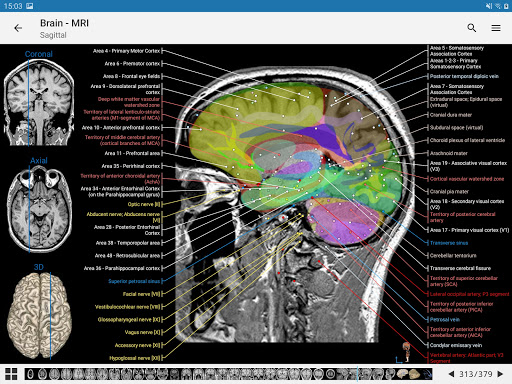Select the Coronal view thumbnail
Image resolution: width=512 pixels, height=384 pixels.
(x=39, y=103)
